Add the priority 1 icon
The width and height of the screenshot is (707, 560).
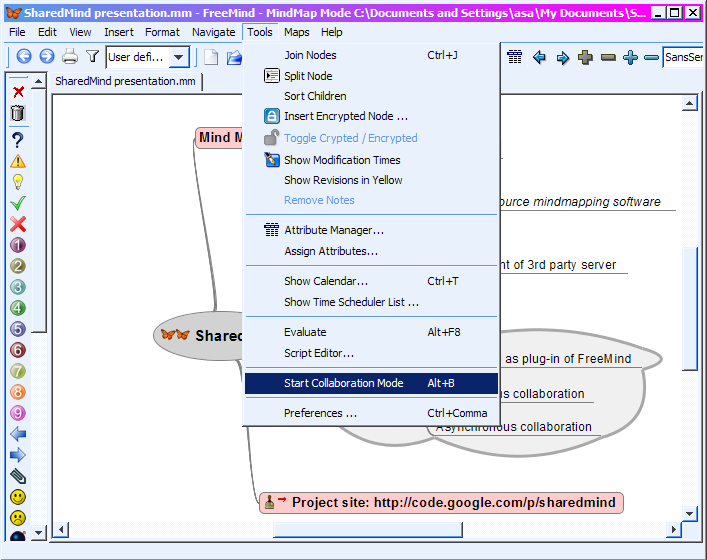pyautogui.click(x=18, y=245)
